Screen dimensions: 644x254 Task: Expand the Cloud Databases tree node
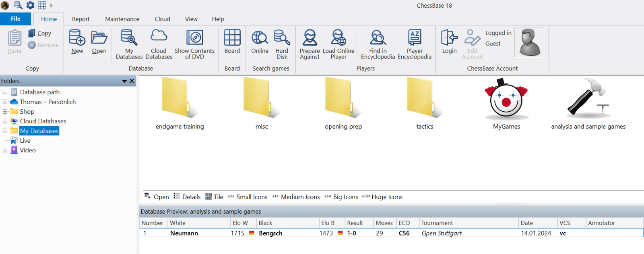coord(5,121)
